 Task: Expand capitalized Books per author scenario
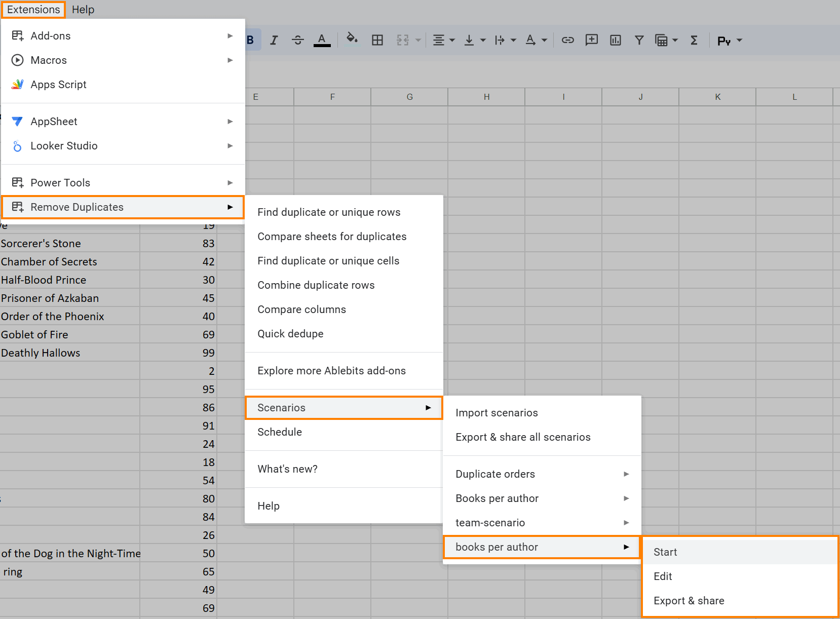click(x=542, y=498)
